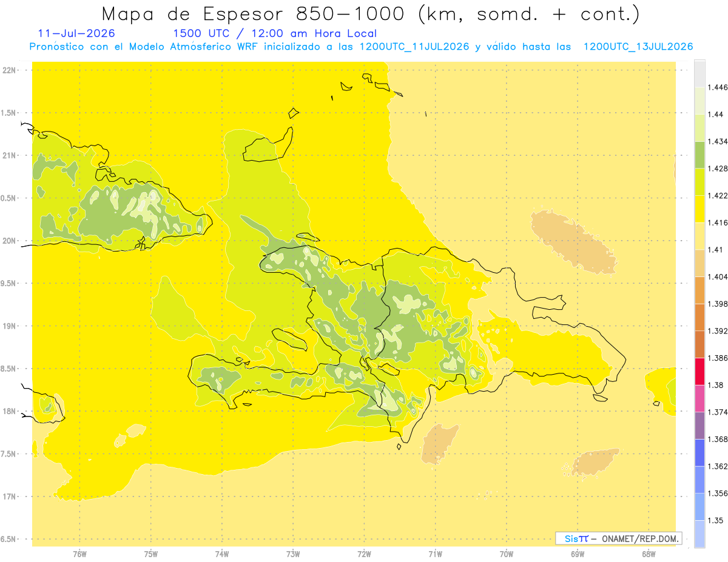Viewport: 728px width, 562px height.
Task: Select the yellow-green swatch between 1.422 and 1.428
Action: point(699,182)
